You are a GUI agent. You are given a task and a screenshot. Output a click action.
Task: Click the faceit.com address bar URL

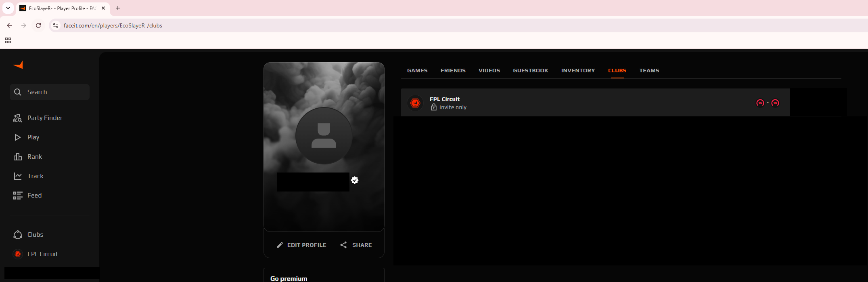(x=113, y=25)
